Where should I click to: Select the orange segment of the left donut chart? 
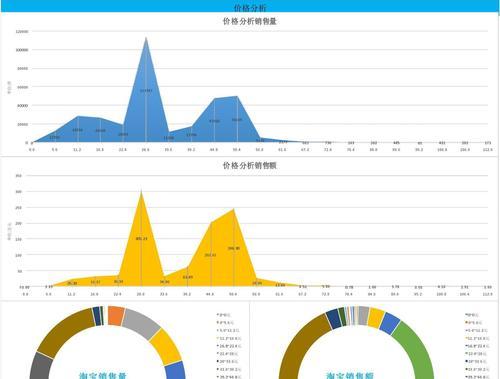(x=115, y=315)
